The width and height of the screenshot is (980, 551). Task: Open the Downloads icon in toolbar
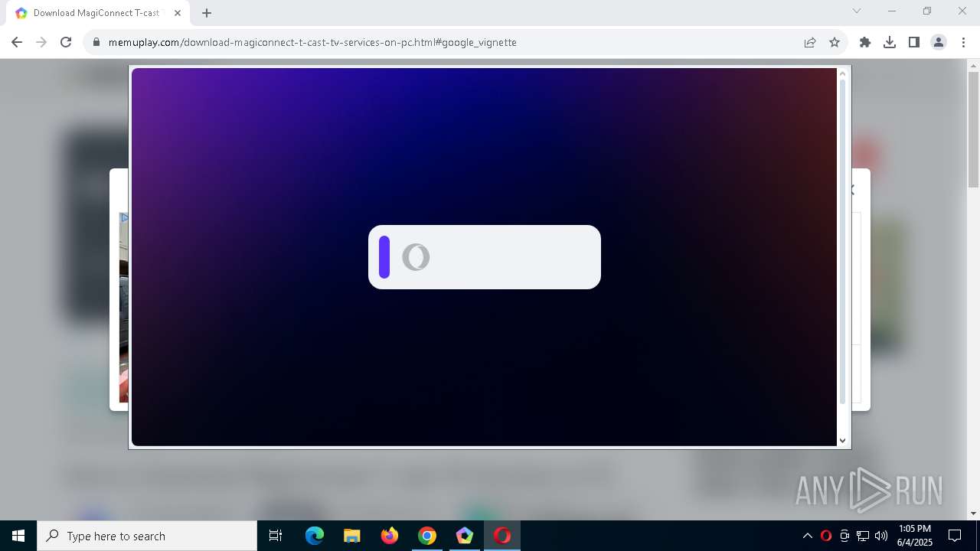[x=890, y=42]
